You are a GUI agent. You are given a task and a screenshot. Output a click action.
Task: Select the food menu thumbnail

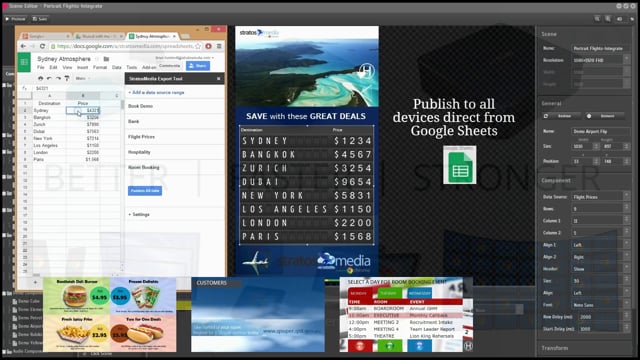pyautogui.click(x=109, y=314)
